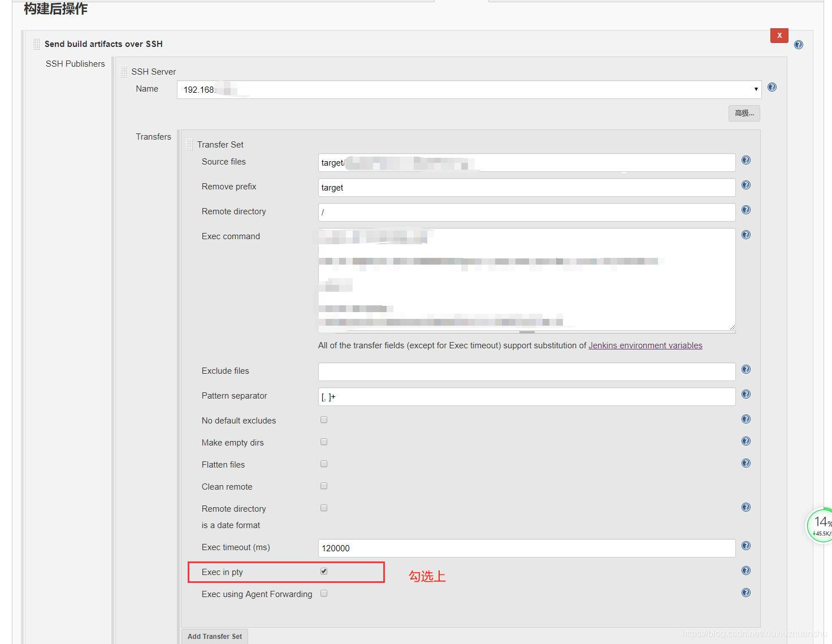The image size is (832, 644).
Task: Focus the Remote directory input
Action: pos(527,212)
